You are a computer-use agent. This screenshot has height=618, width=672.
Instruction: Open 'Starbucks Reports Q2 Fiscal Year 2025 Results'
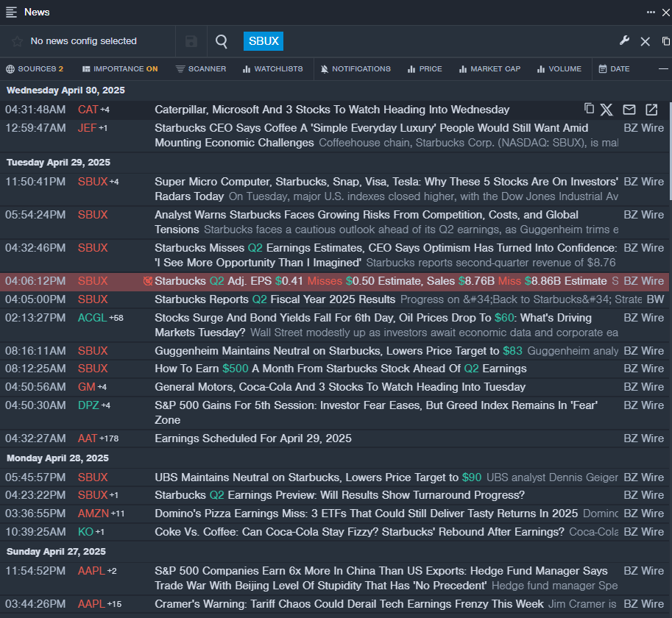(x=275, y=299)
